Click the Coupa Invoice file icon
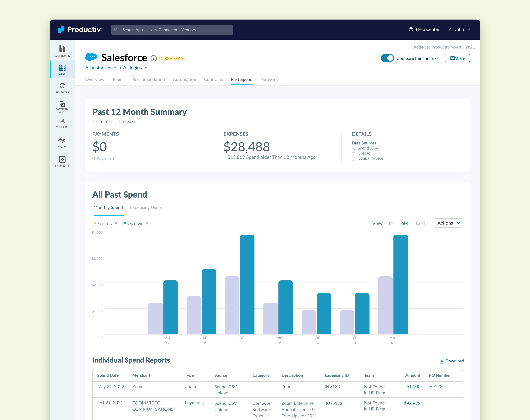The image size is (530, 420). point(353,158)
